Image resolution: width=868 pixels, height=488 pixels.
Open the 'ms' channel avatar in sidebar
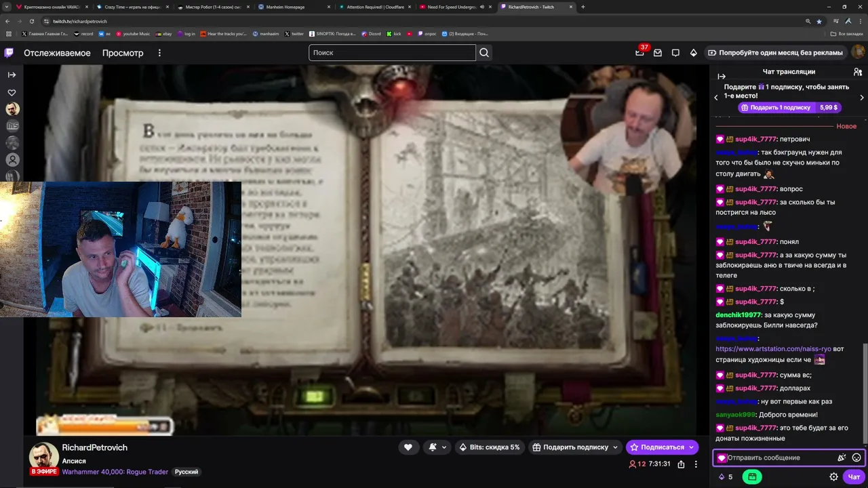12,126
